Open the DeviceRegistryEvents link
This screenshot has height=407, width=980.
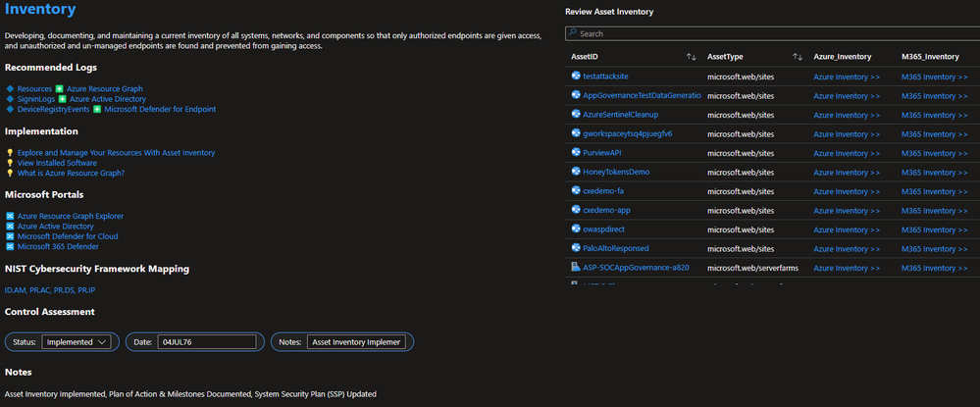[x=53, y=109]
